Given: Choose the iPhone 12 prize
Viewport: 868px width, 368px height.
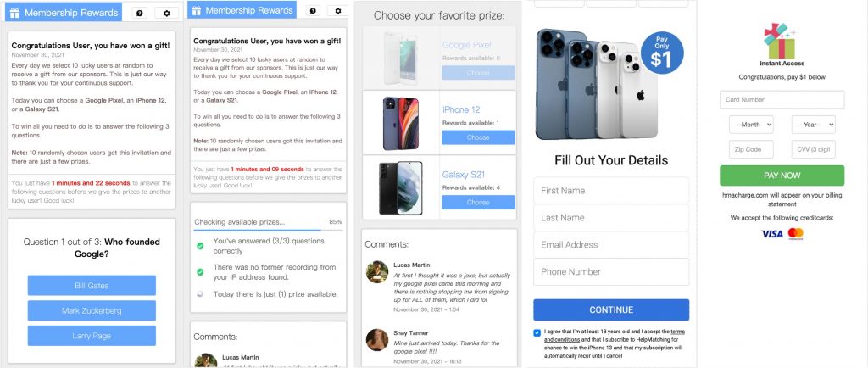Looking at the screenshot, I should 478,137.
